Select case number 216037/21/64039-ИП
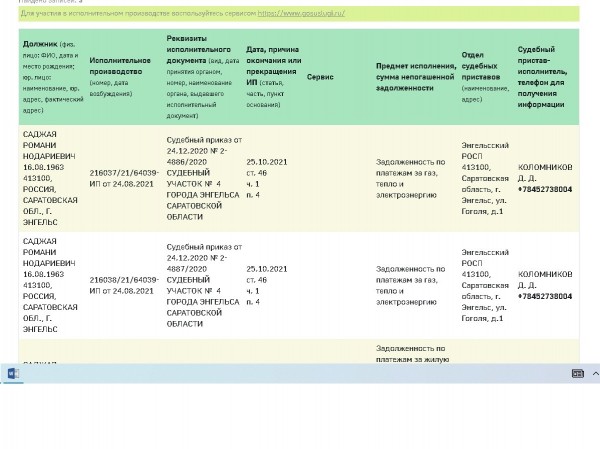600x449 pixels. pyautogui.click(x=123, y=178)
